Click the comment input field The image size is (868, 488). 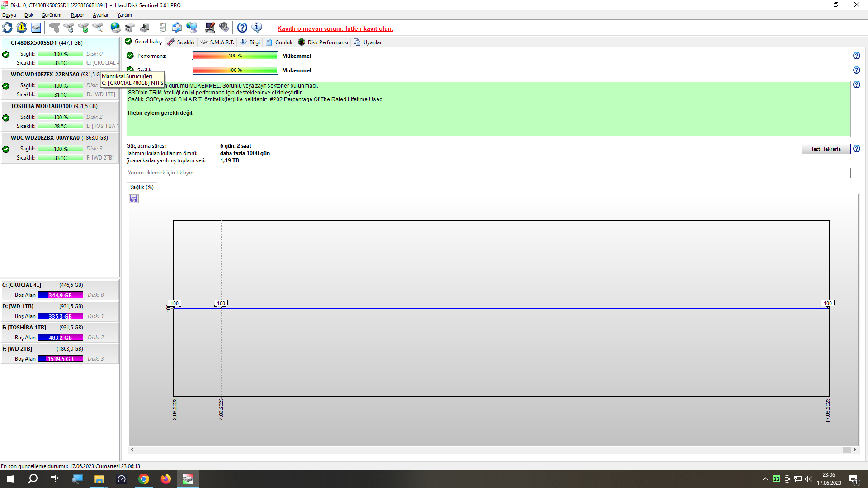(488, 173)
